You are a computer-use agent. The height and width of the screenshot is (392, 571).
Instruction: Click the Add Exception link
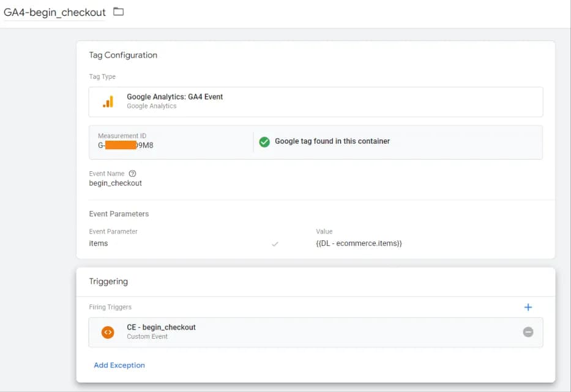(x=119, y=365)
